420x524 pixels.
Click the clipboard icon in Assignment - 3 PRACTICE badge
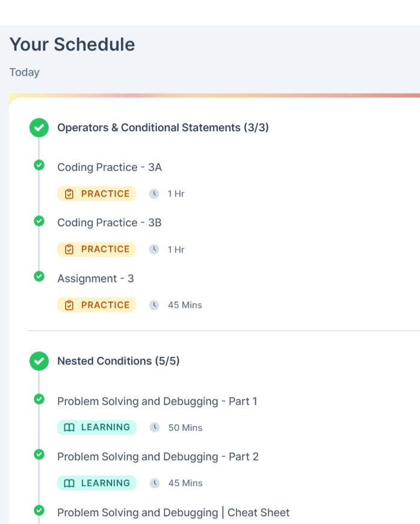(69, 305)
